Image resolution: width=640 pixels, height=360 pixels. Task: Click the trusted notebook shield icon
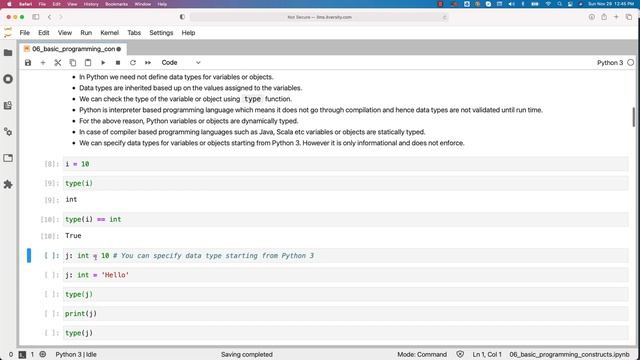click(460, 355)
